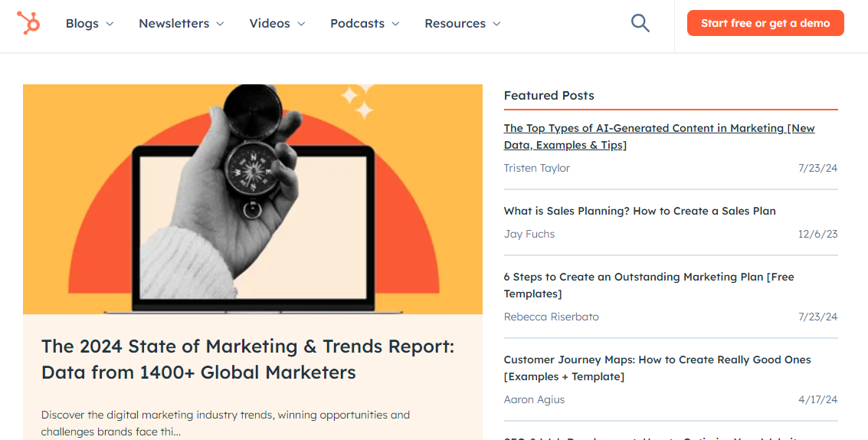Select the Featured Posts heading
The height and width of the screenshot is (440, 868).
(x=549, y=95)
